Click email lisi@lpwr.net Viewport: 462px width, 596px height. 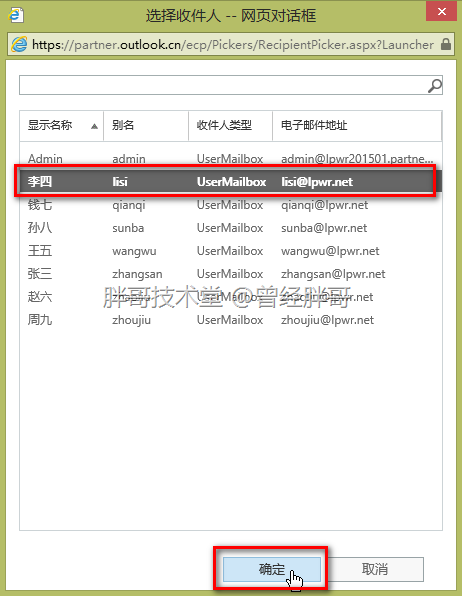point(317,182)
